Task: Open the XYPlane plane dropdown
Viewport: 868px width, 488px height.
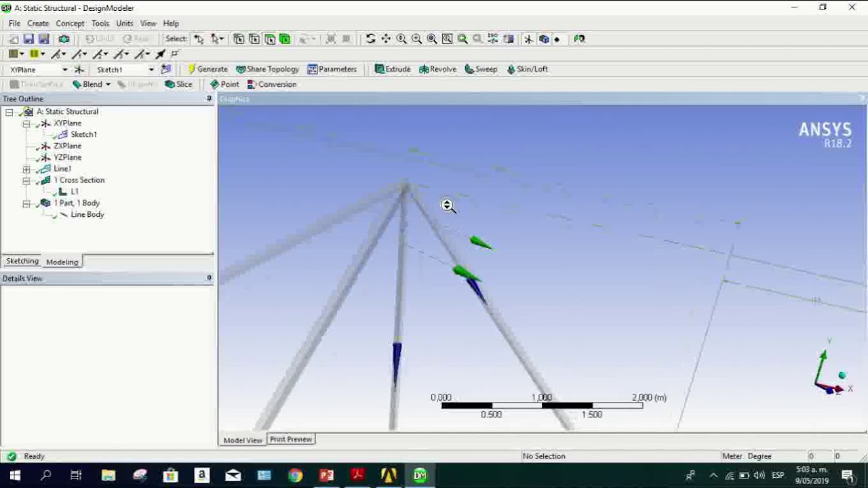Action: coord(65,70)
